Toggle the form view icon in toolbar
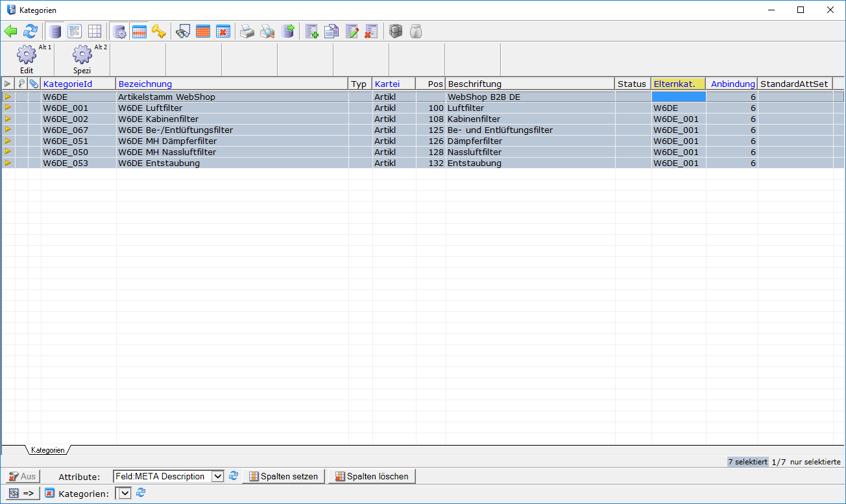 75,31
